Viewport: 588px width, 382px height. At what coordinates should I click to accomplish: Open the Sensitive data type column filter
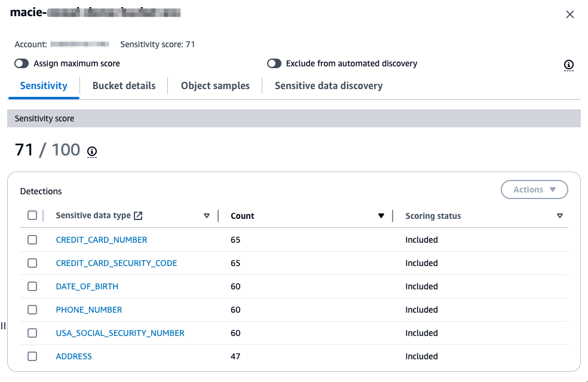pos(206,215)
